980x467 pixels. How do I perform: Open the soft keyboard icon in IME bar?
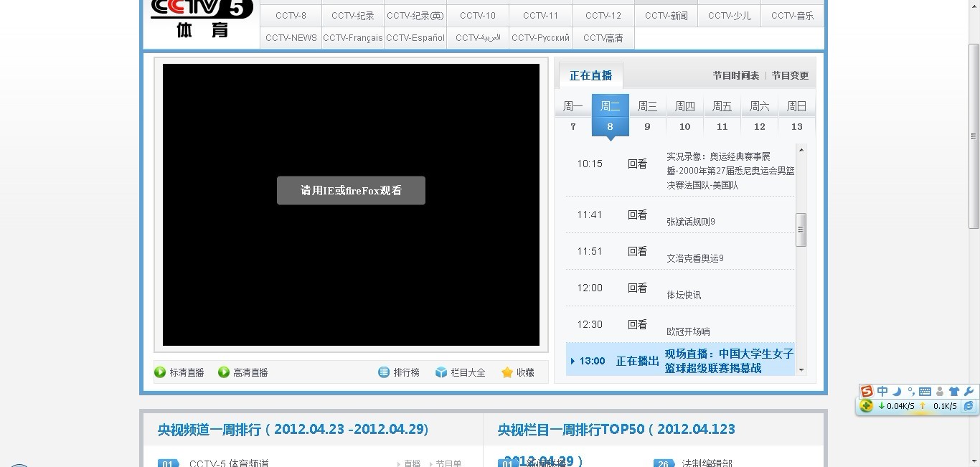pyautogui.click(x=925, y=392)
